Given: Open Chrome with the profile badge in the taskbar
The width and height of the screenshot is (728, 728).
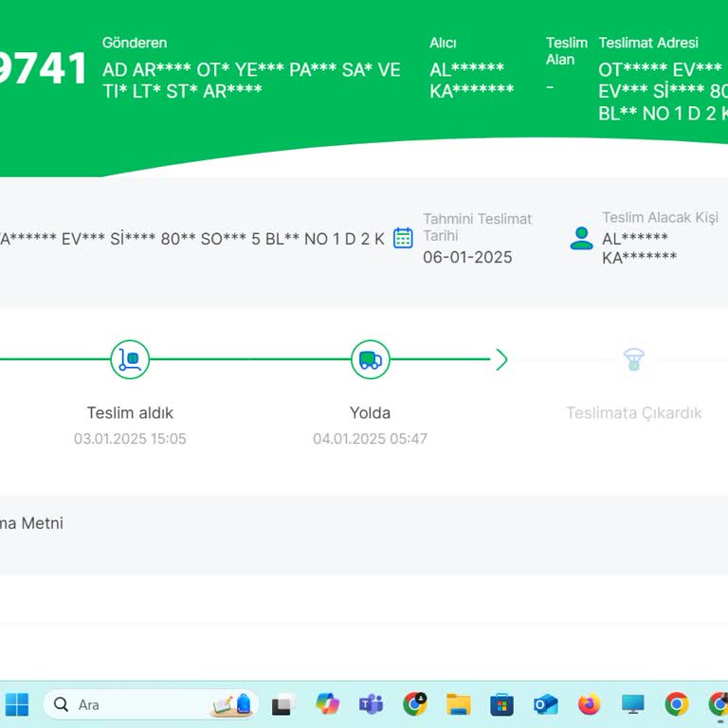Looking at the screenshot, I should [x=414, y=704].
